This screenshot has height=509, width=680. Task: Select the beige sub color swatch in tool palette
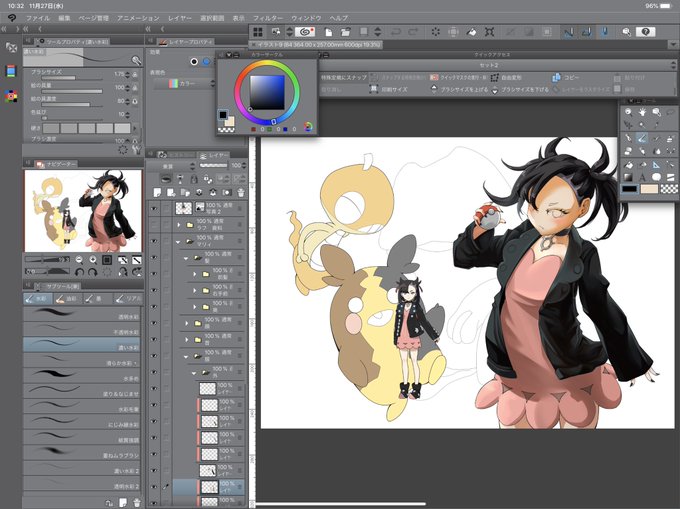[649, 189]
